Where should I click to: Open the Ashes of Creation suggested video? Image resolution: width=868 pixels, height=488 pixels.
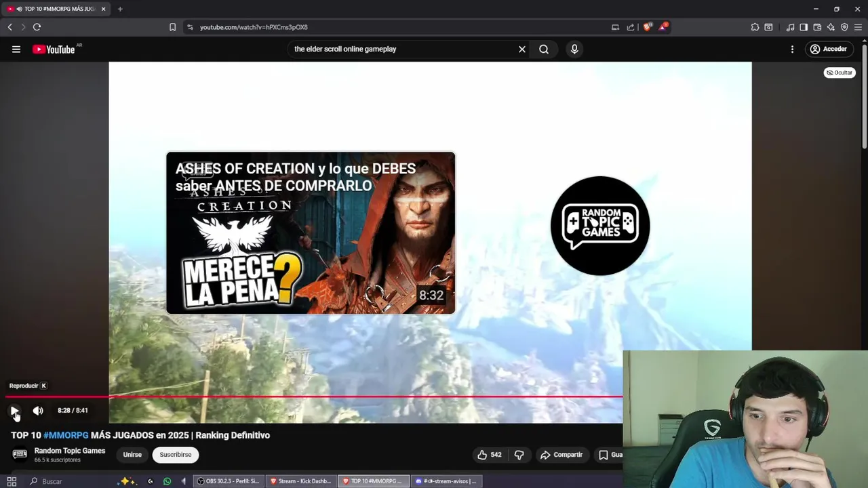click(311, 232)
